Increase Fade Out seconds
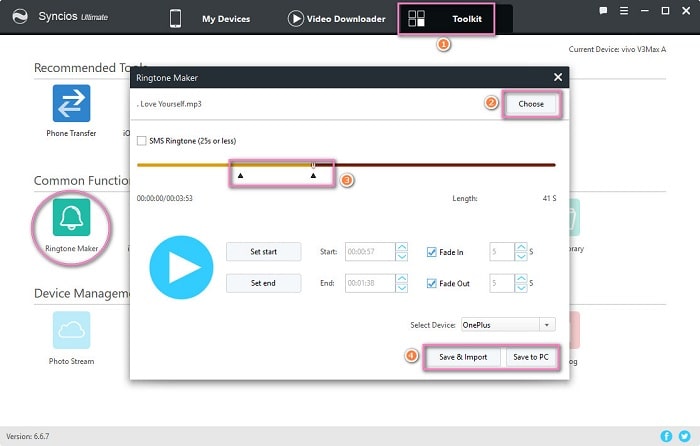Screen dimensions: 700x446 (x=521, y=278)
